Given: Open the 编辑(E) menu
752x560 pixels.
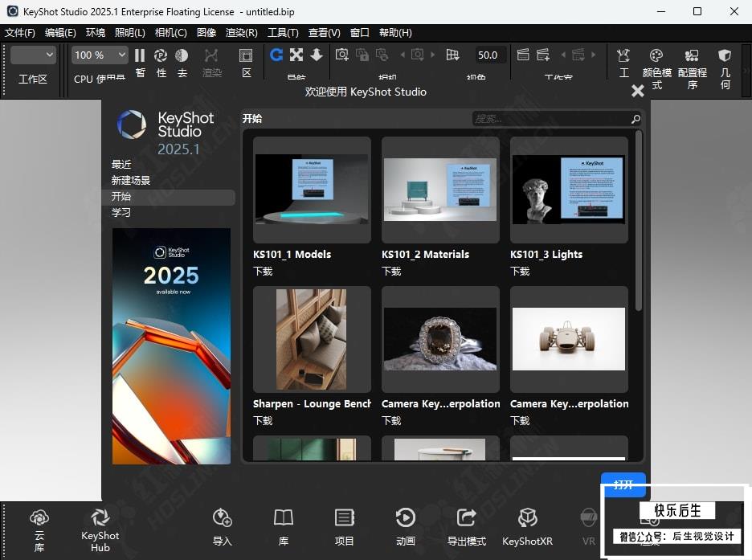Looking at the screenshot, I should pyautogui.click(x=60, y=33).
